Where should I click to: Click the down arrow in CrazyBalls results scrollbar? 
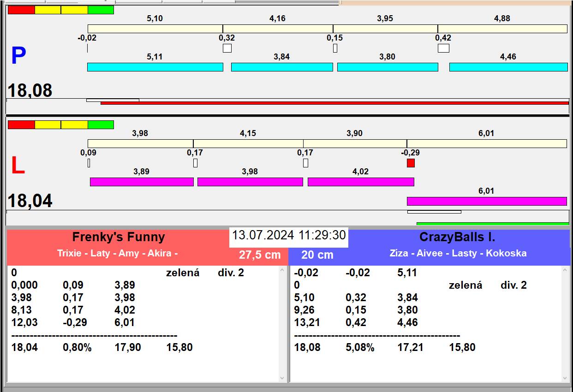pyautogui.click(x=566, y=378)
